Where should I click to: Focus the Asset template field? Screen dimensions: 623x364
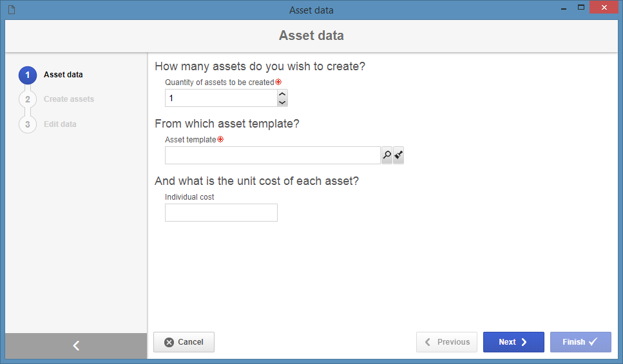tap(273, 155)
